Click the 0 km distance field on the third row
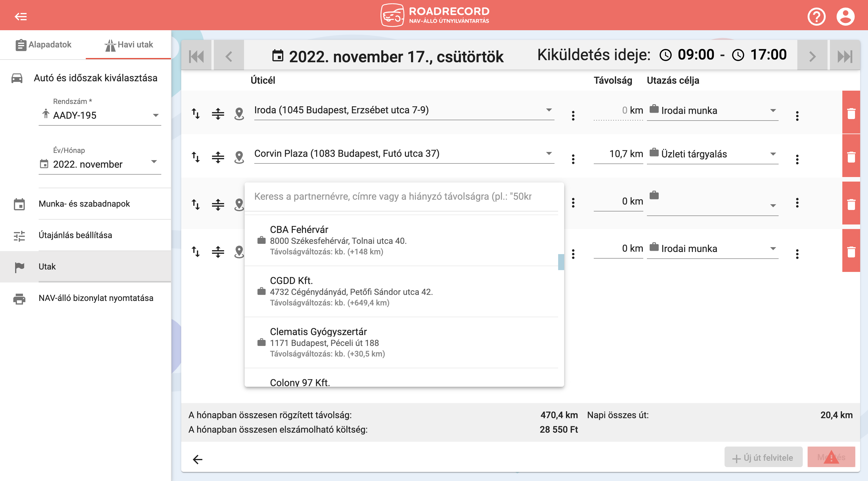This screenshot has height=481, width=868. [x=618, y=201]
